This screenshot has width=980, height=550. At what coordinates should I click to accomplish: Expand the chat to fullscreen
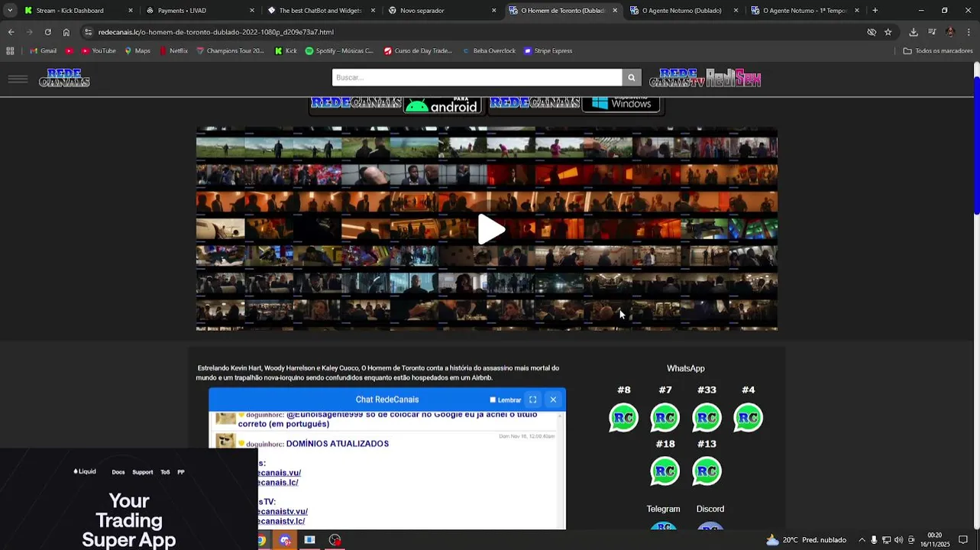pos(533,400)
